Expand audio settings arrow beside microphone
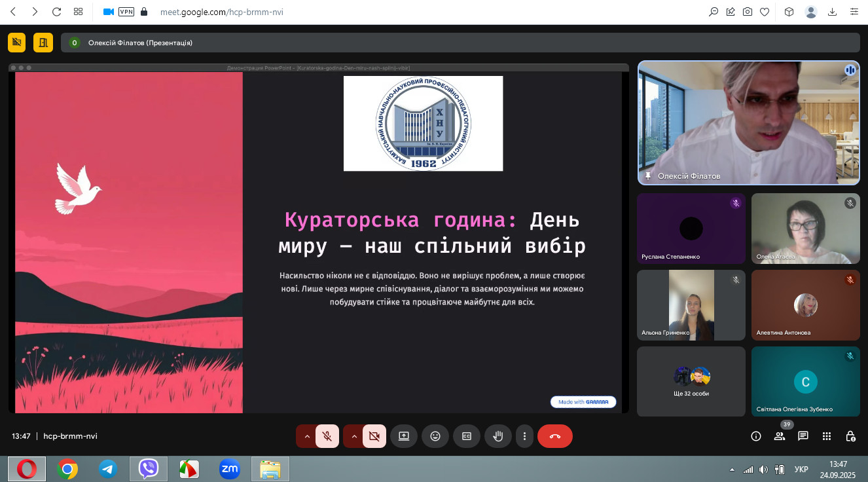The width and height of the screenshot is (868, 482). point(306,436)
